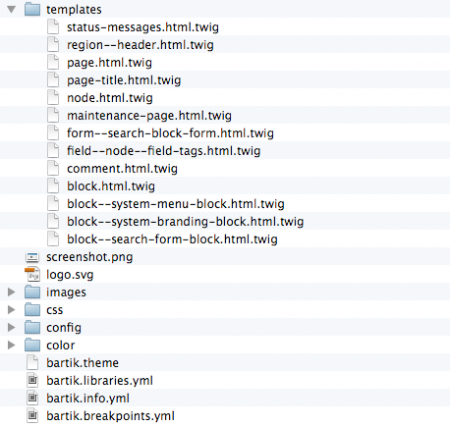Select the config folder name
The width and height of the screenshot is (450, 424).
click(64, 328)
